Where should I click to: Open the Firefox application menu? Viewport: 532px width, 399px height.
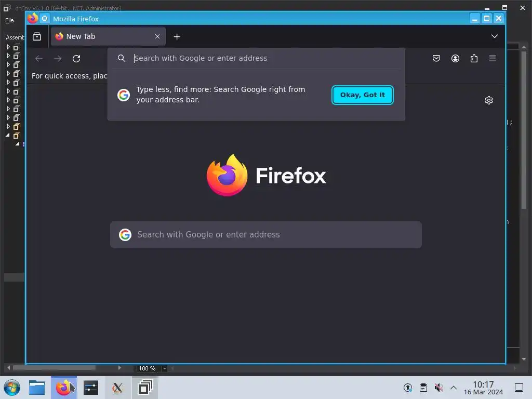point(493,58)
